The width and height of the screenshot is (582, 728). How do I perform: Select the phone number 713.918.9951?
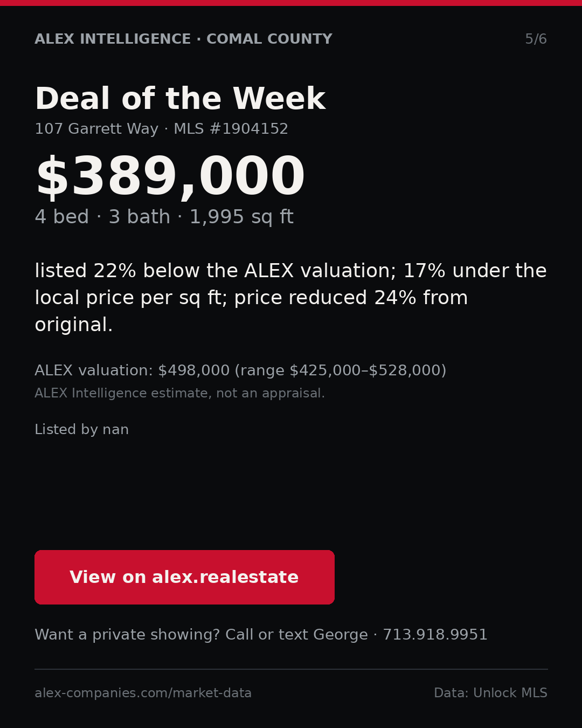click(435, 635)
